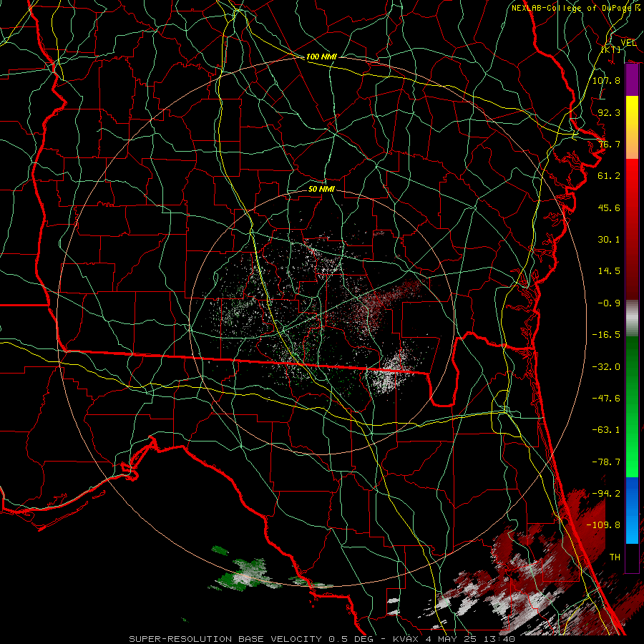Click the -16.5 velocity scale label
644x644 pixels.
[x=606, y=335]
